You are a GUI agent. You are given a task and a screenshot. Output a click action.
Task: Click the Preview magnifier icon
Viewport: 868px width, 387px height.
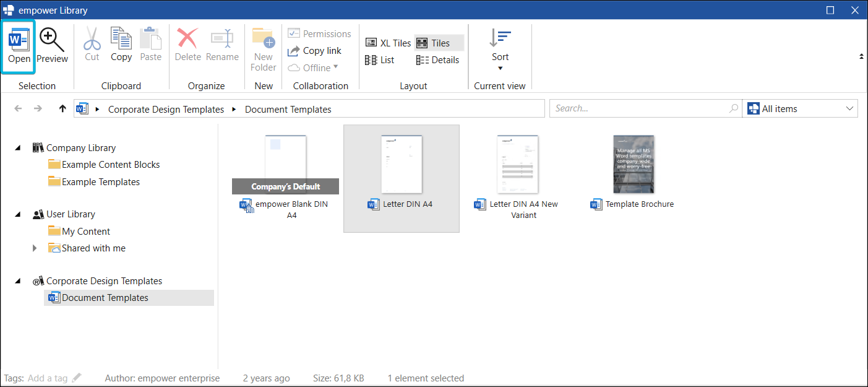[x=52, y=41]
